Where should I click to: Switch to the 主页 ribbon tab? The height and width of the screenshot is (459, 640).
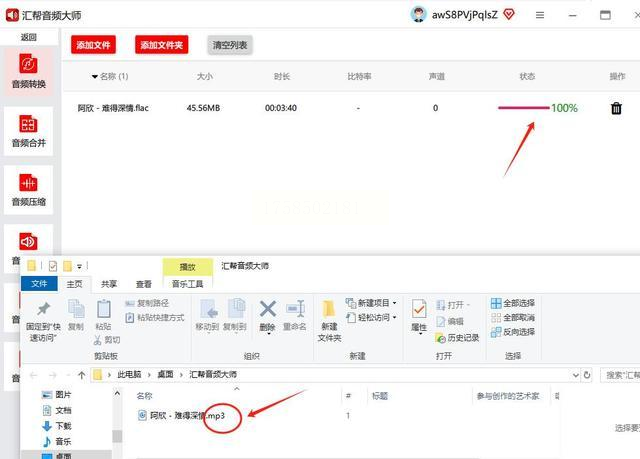(74, 284)
